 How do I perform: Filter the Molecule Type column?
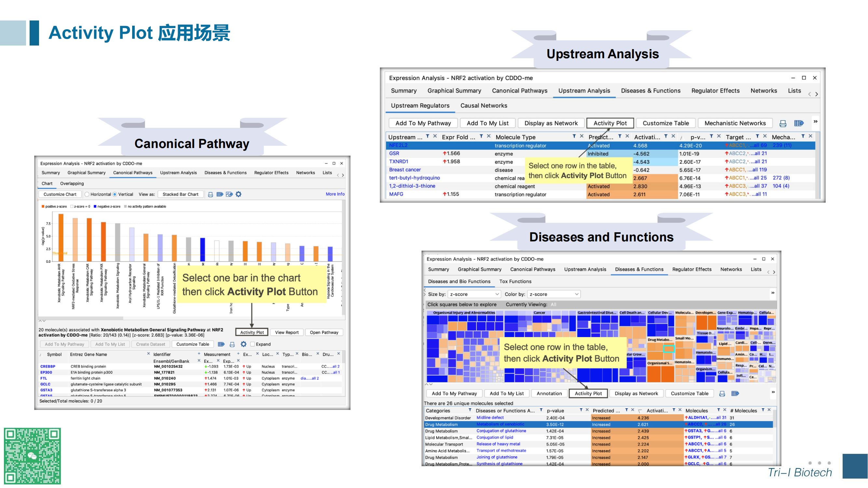[x=574, y=136]
